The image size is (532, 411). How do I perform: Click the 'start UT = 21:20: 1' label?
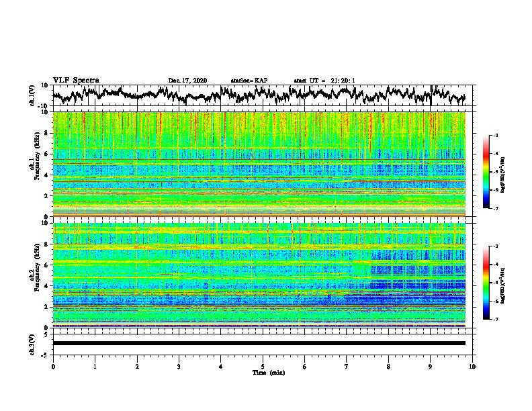point(324,81)
